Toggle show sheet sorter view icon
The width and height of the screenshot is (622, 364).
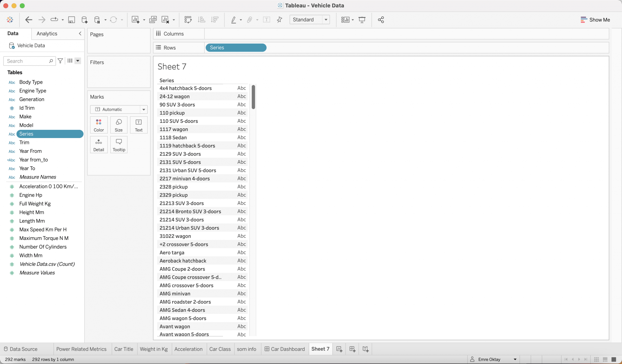tap(596, 359)
